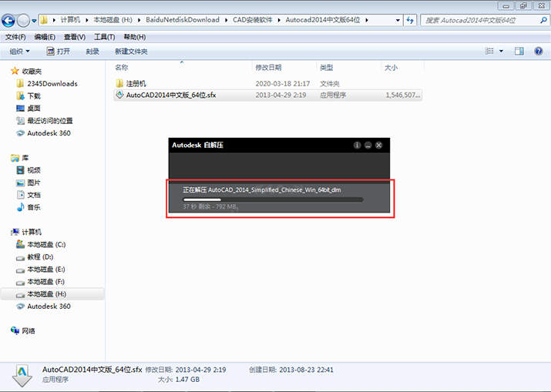Click the extraction progress bar
551x392 pixels.
(x=273, y=199)
